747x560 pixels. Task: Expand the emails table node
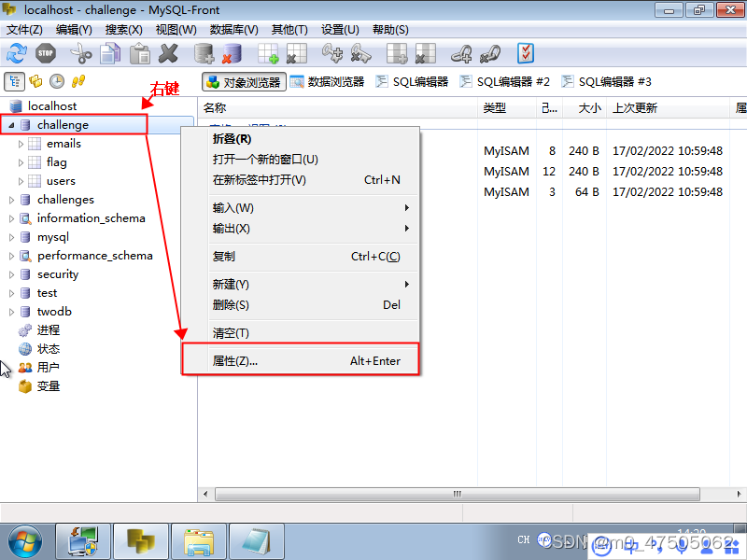coord(21,144)
